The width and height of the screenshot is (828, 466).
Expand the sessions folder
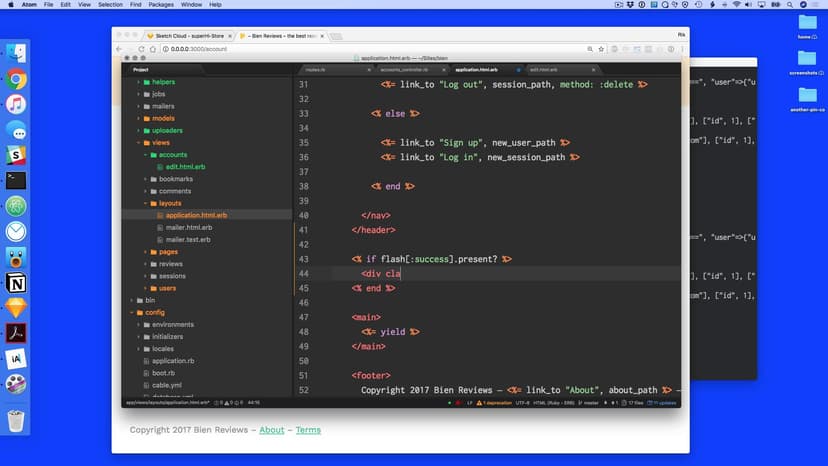(172, 276)
